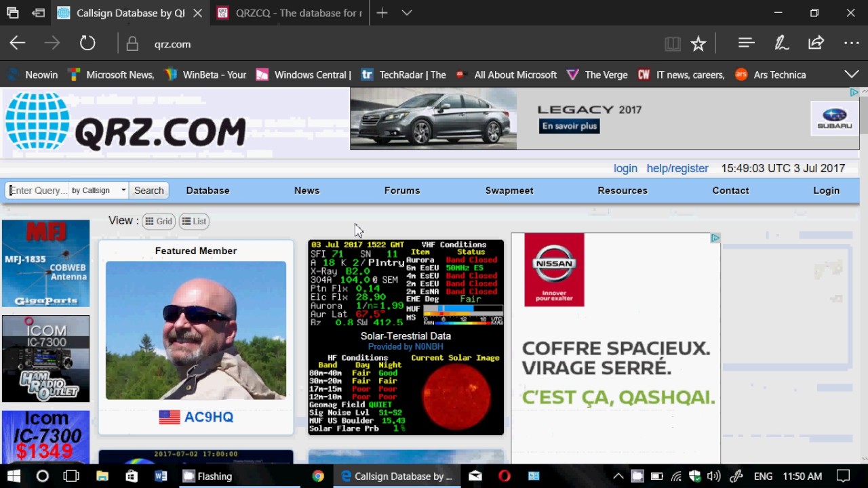Open the Contact menu
This screenshot has width=868, height=488.
tap(730, 190)
